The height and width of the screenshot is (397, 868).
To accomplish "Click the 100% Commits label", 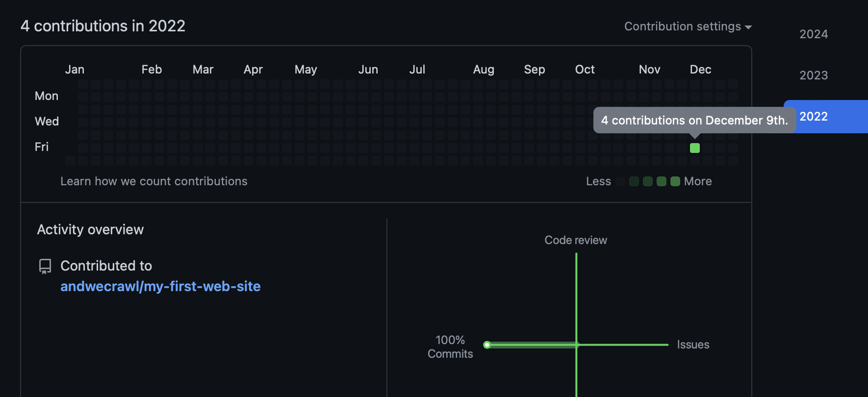I will pos(450,347).
